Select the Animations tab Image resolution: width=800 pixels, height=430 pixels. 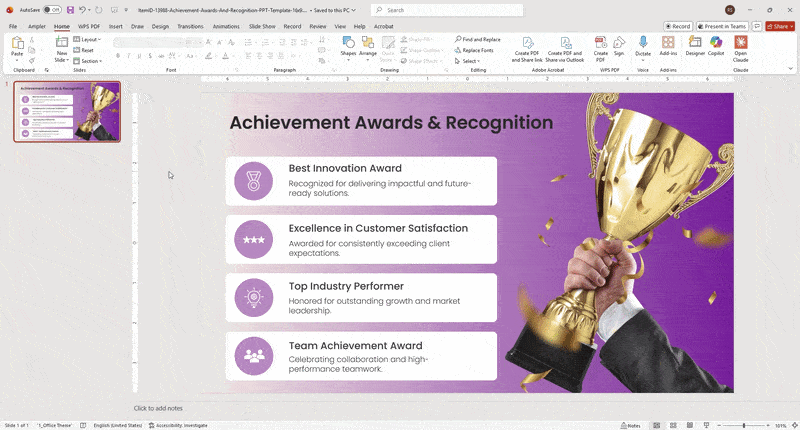(226, 26)
